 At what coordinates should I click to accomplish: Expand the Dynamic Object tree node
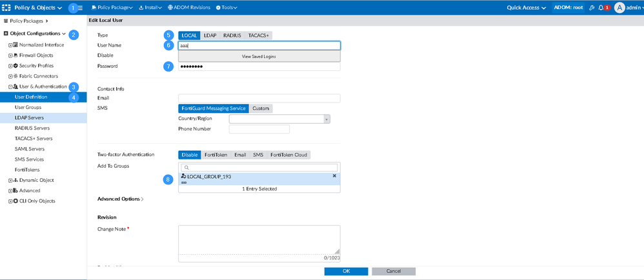11,180
